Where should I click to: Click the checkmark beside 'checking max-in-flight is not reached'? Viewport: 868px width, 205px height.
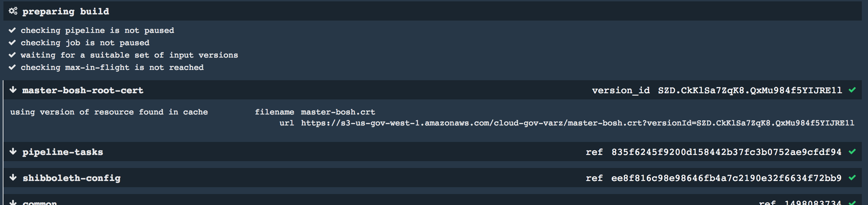(12, 67)
